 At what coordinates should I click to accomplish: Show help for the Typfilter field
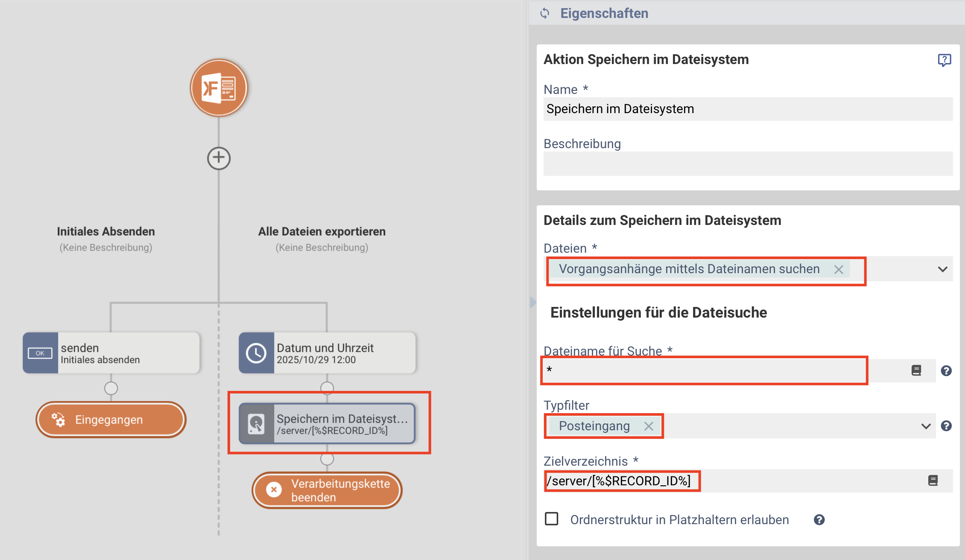(x=946, y=426)
